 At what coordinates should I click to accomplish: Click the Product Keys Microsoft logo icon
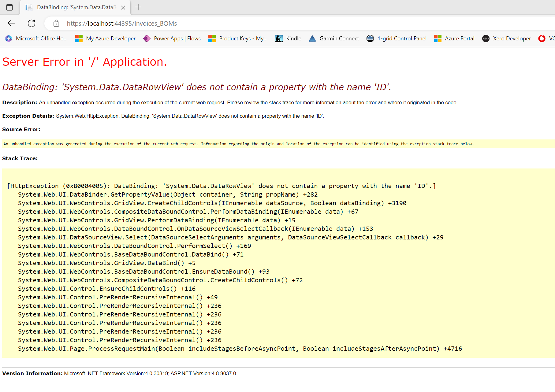[212, 39]
